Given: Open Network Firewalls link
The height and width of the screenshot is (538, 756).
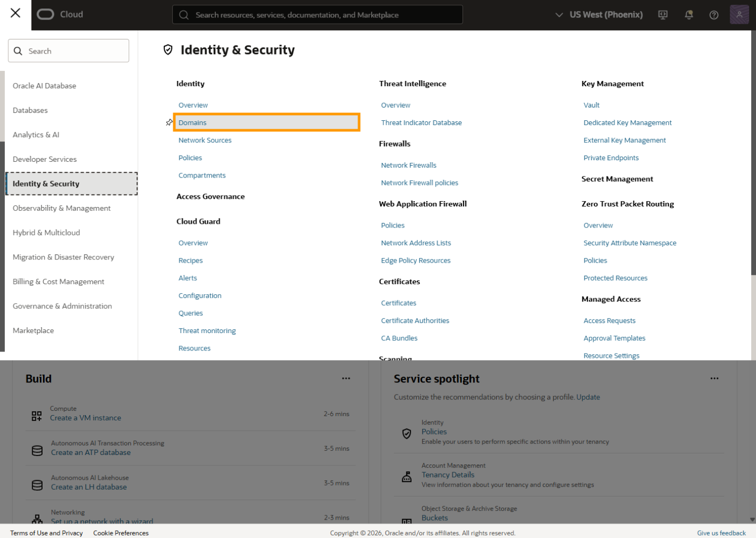Looking at the screenshot, I should pyautogui.click(x=409, y=165).
